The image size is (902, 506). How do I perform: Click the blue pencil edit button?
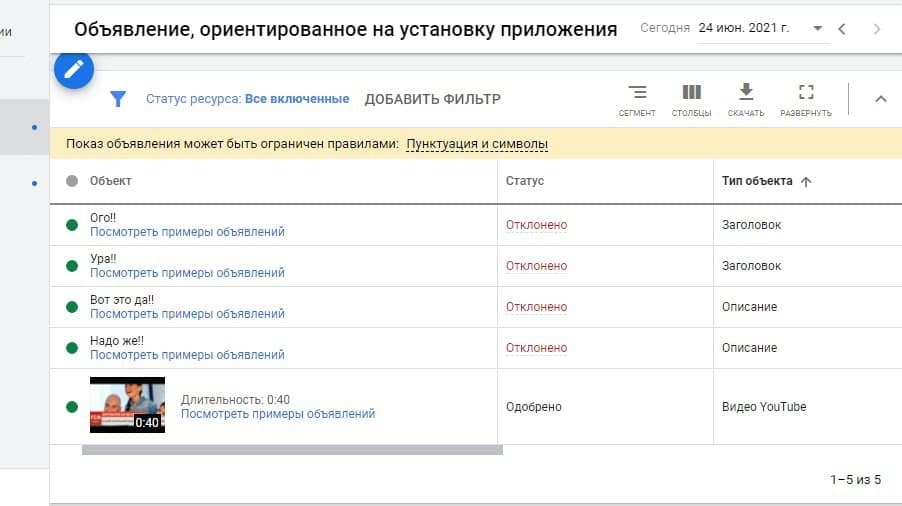74,70
